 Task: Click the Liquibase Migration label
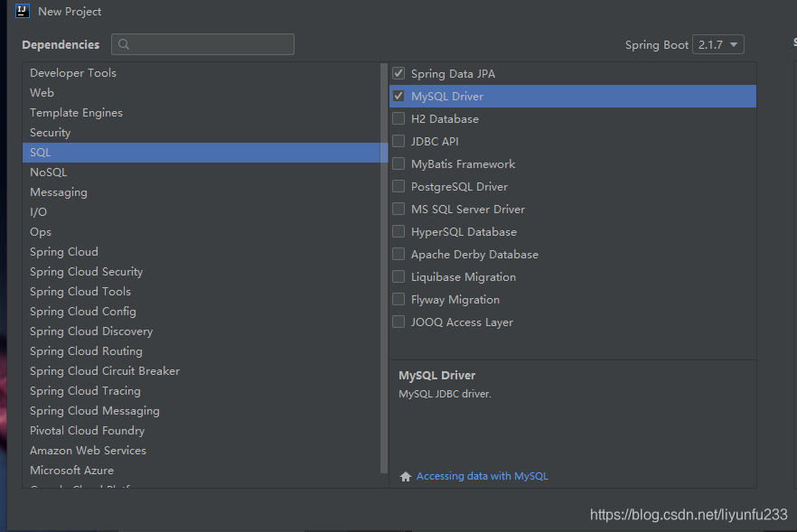463,277
